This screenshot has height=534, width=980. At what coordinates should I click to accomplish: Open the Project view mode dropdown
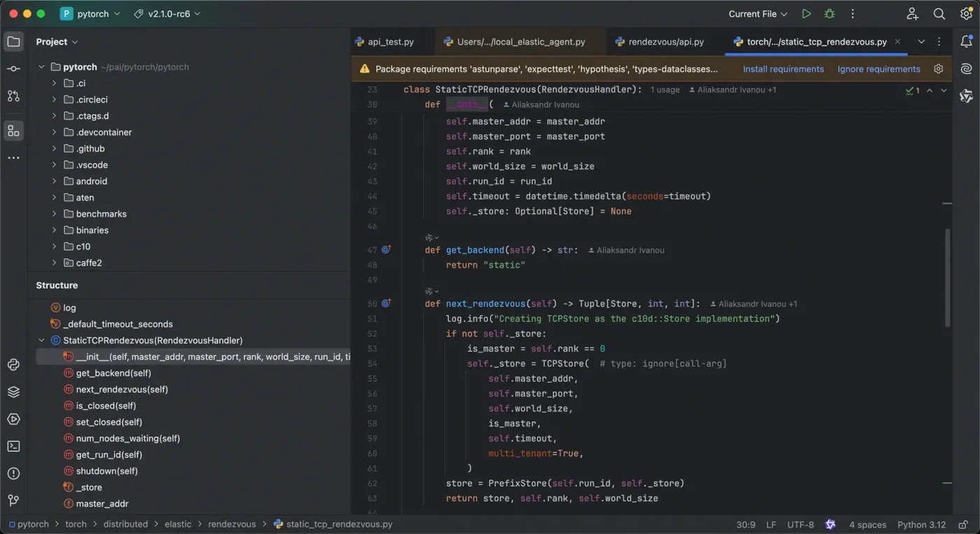(57, 42)
